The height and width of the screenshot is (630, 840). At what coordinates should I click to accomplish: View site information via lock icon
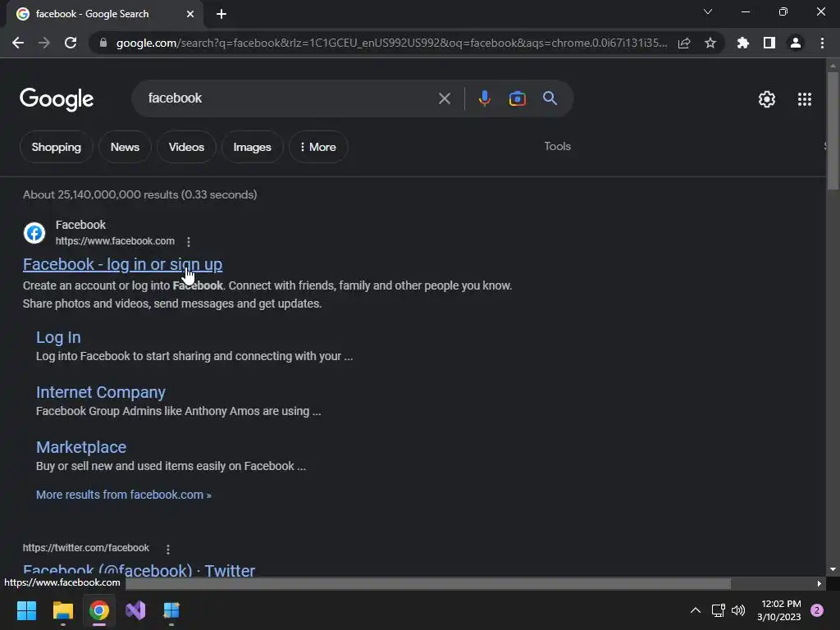(x=103, y=43)
